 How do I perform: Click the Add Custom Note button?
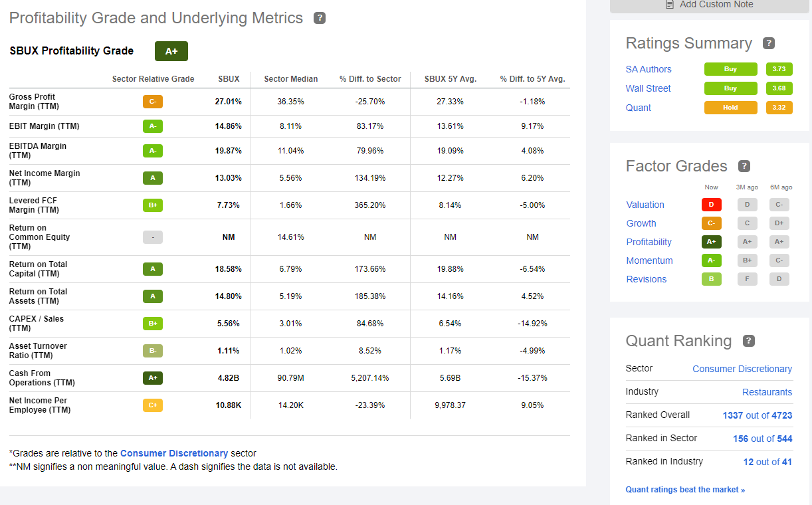click(x=710, y=5)
